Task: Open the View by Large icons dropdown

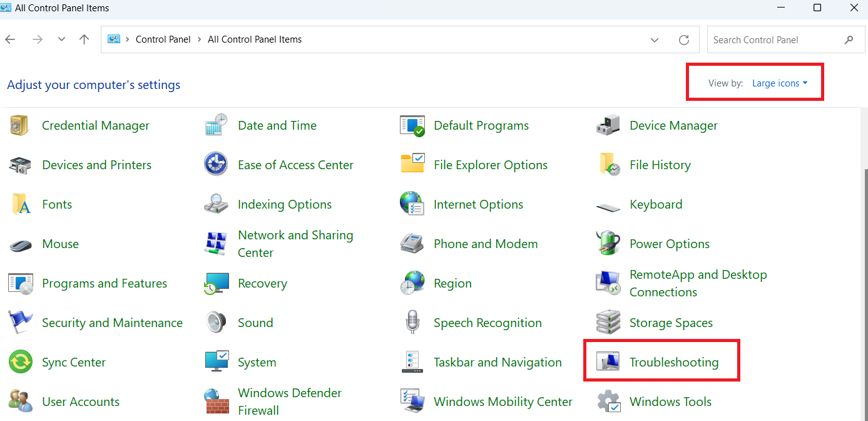Action: [780, 83]
